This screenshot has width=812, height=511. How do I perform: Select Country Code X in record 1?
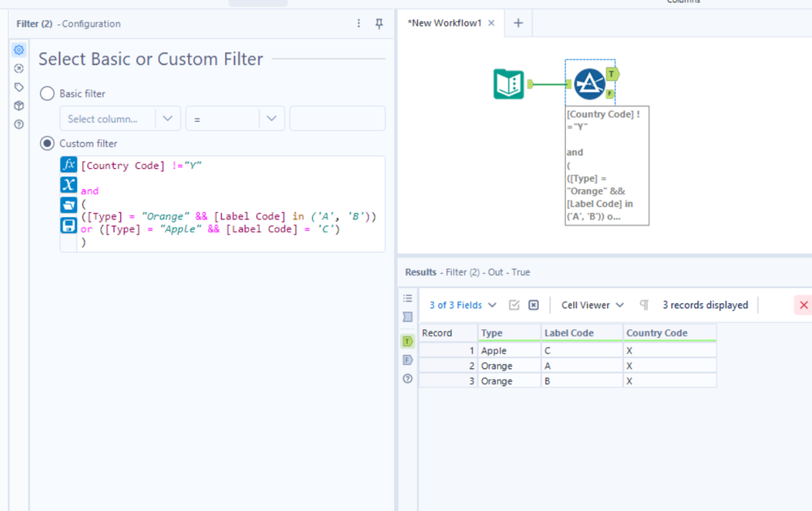(670, 350)
